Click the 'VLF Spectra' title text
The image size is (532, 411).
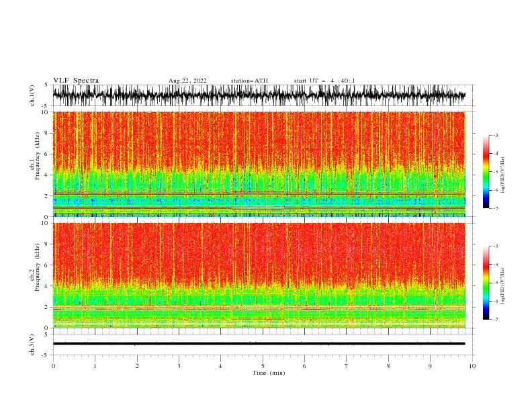pyautogui.click(x=76, y=81)
